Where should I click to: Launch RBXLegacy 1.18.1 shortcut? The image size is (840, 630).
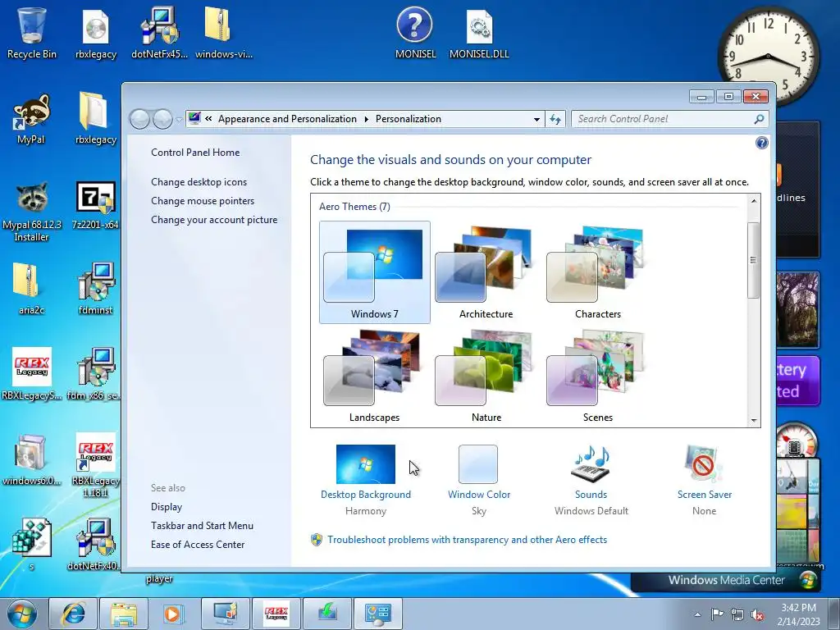pyautogui.click(x=95, y=465)
